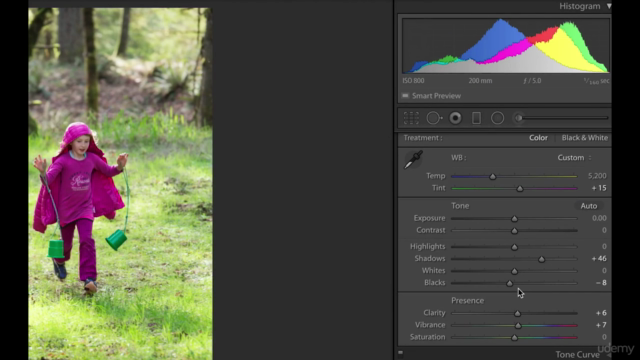
Task: Click the Contrast slider handle
Action: coord(514,231)
